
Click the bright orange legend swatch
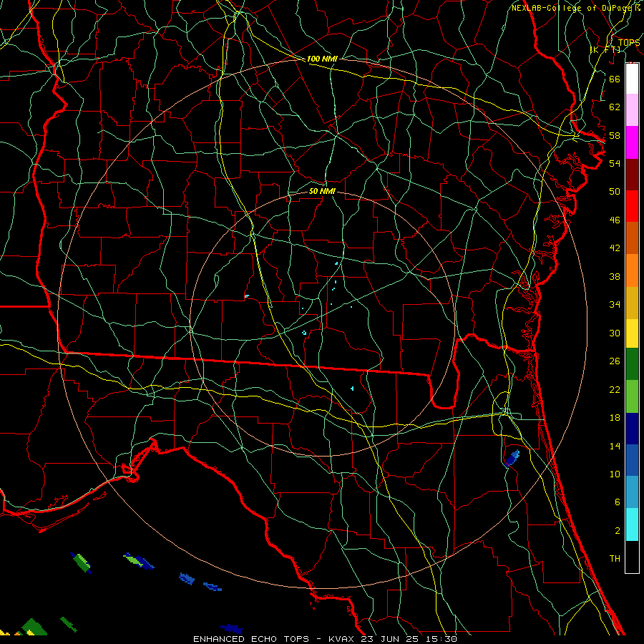[632, 270]
